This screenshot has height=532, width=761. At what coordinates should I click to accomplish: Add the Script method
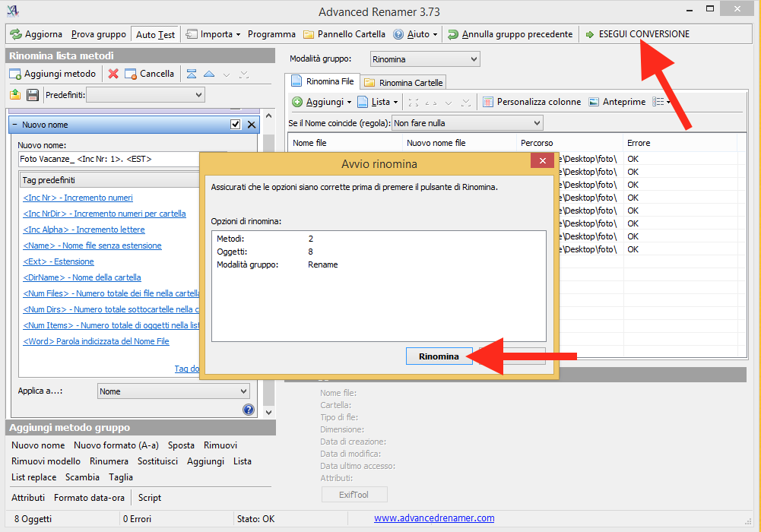pyautogui.click(x=150, y=498)
